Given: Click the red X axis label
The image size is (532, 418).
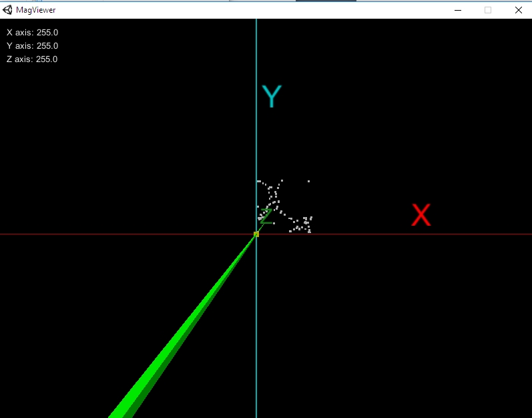Looking at the screenshot, I should coord(421,215).
